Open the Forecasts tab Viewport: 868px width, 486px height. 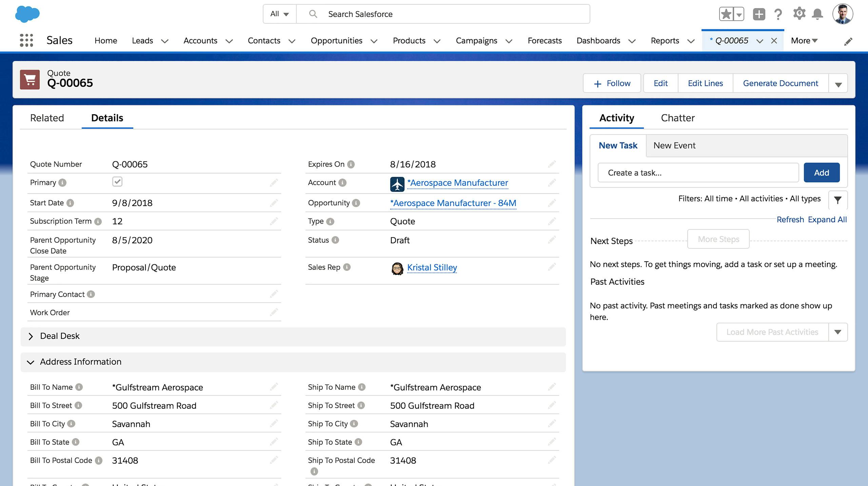click(545, 41)
